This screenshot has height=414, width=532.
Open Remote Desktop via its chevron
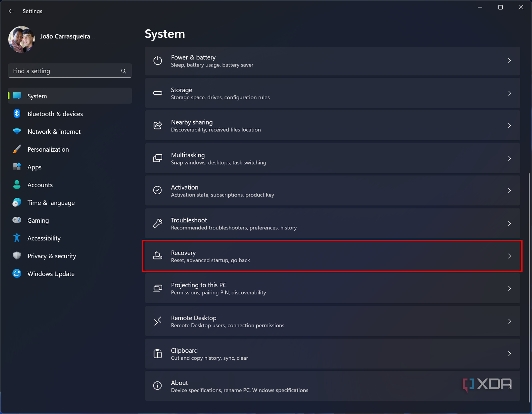[509, 321]
